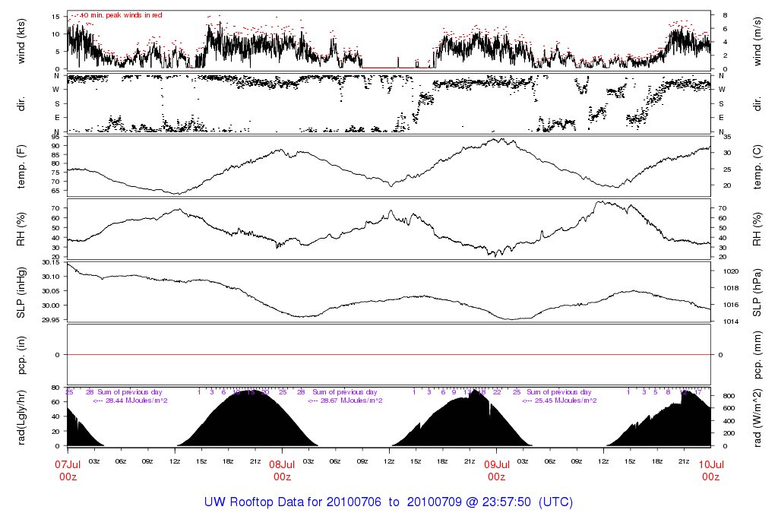Click the '95' Fahrenheit tick value

[55, 137]
